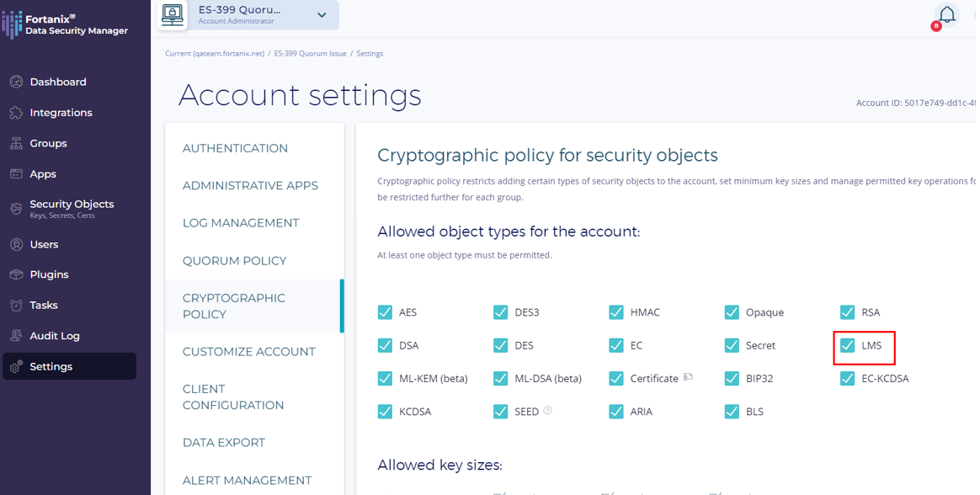The width and height of the screenshot is (980, 495).
Task: Click the ES-399 Quorum Issue breadcrumb link
Action: [x=310, y=54]
